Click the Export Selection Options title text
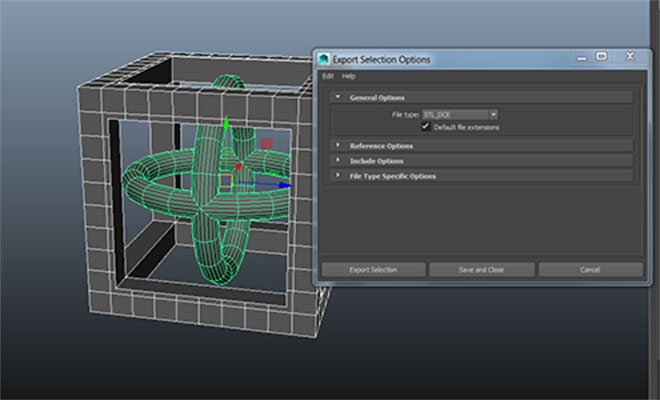The image size is (660, 400). (381, 60)
